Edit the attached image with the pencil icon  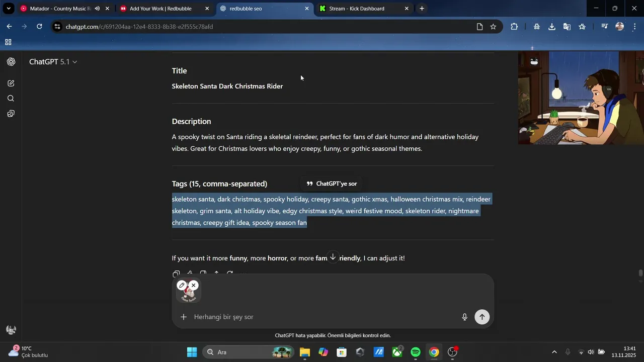[182, 285]
